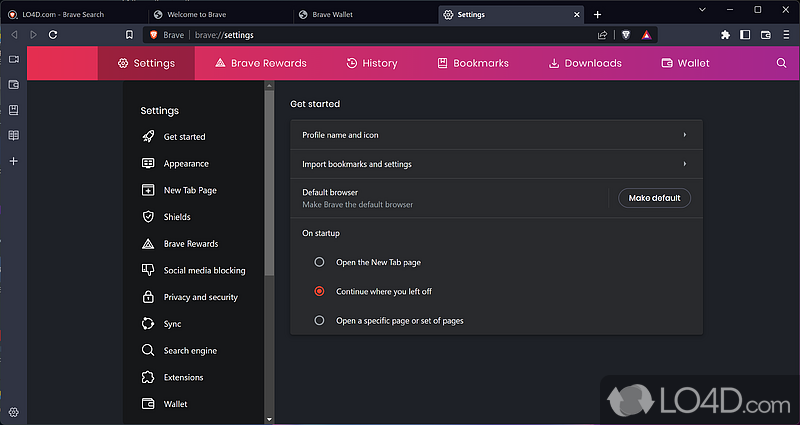Search settings with magnifier icon
This screenshot has height=425, width=800.
(781, 63)
